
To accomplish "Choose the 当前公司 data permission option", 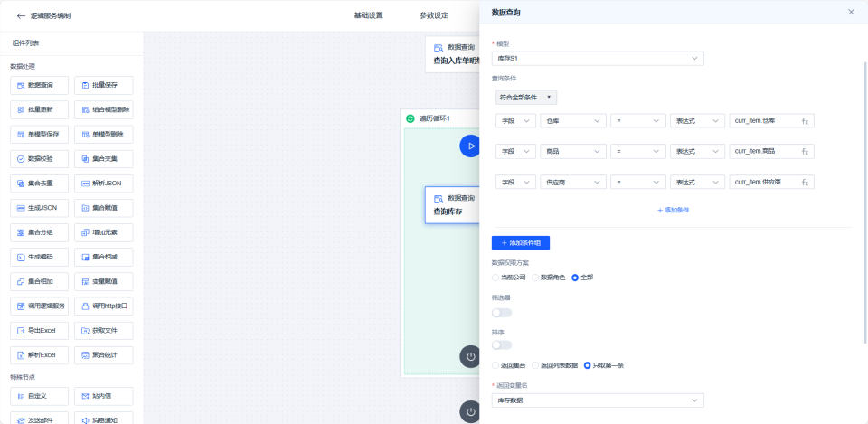I will click(x=509, y=278).
